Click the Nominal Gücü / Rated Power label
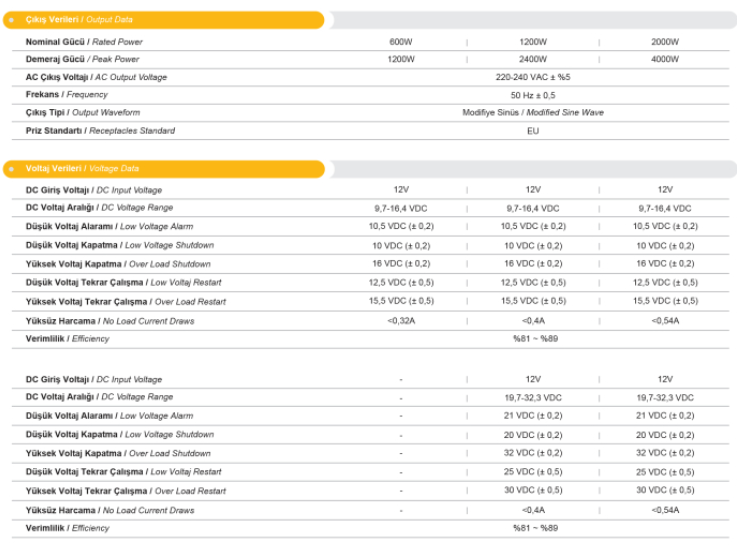Screen dimensions: 737x555 (84, 42)
